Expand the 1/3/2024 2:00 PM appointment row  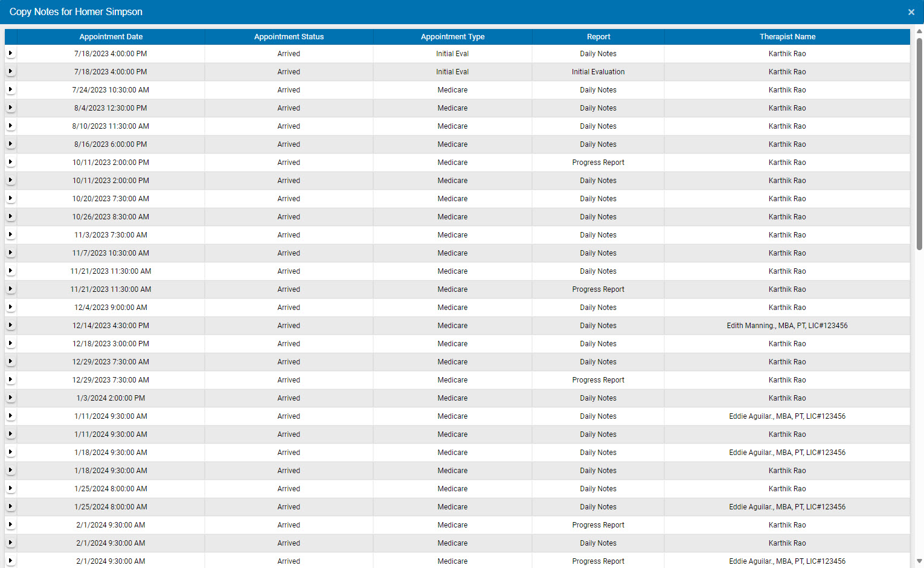coord(10,398)
